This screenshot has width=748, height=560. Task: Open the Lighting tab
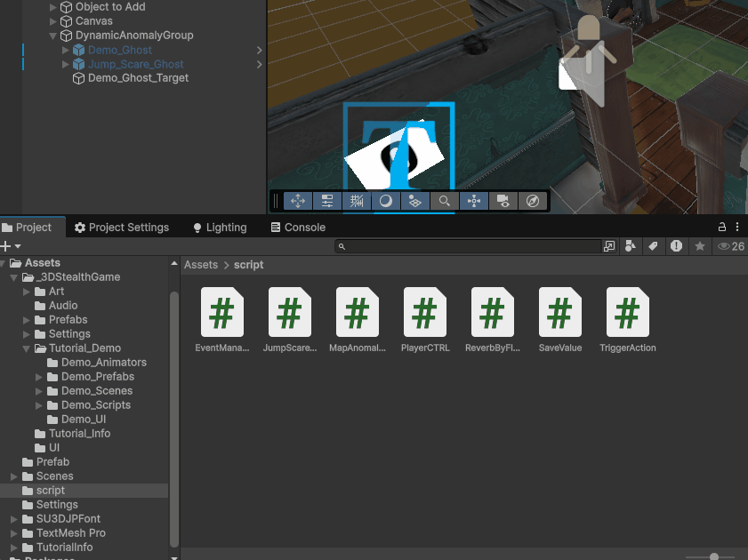tap(220, 228)
